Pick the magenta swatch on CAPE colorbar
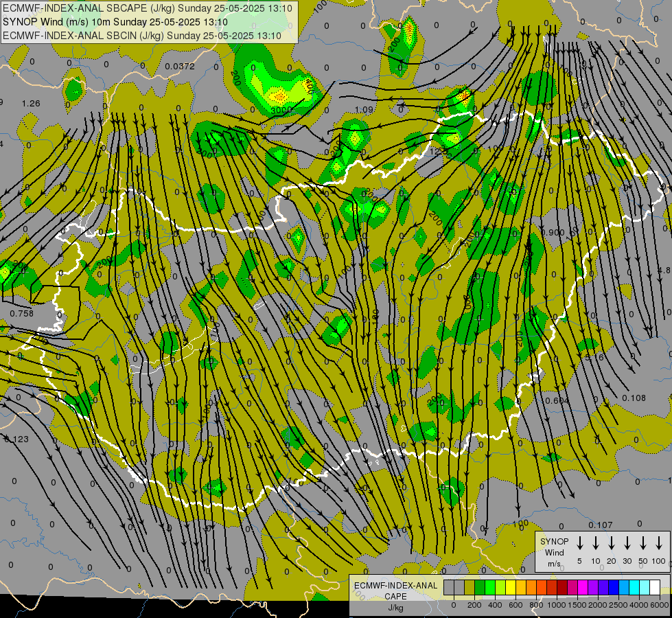The width and height of the screenshot is (672, 618). tap(583, 587)
